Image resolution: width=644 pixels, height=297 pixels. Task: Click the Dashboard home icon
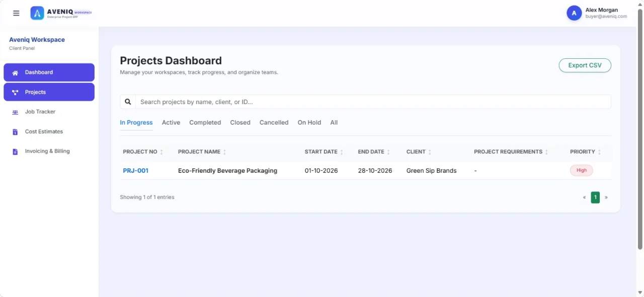15,72
